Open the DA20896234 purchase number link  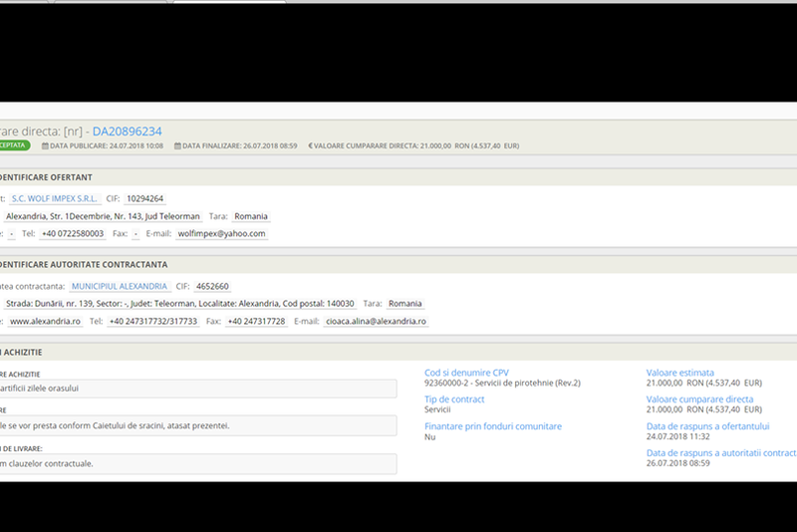pyautogui.click(x=127, y=131)
